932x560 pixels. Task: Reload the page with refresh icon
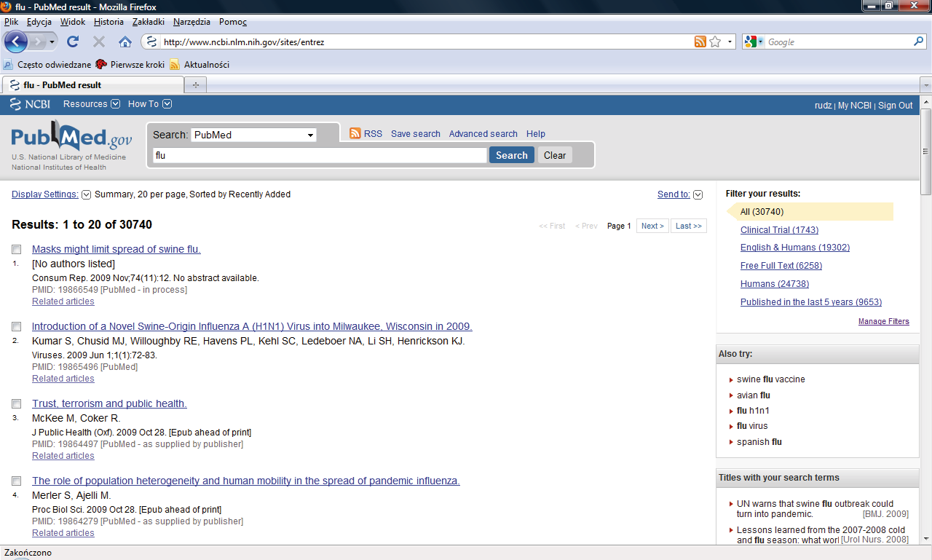click(x=73, y=42)
